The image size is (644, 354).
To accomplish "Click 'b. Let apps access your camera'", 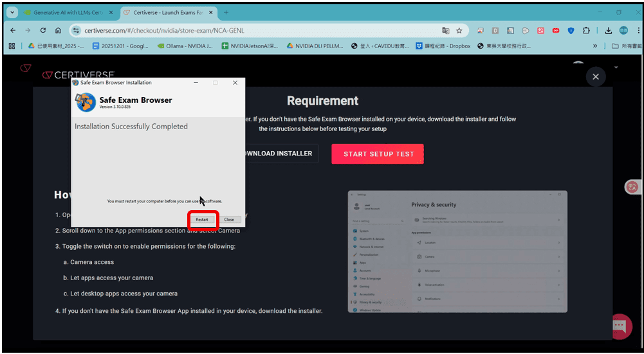I will pos(108,278).
